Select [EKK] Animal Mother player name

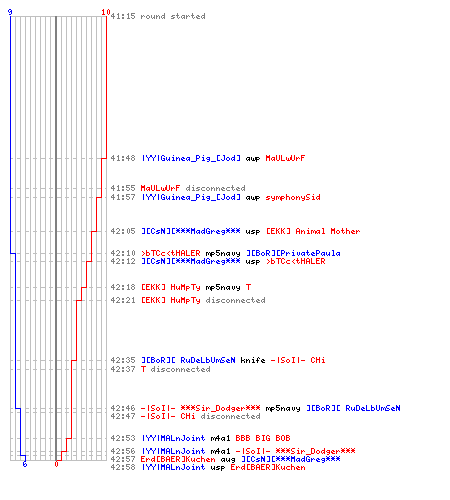pos(313,231)
